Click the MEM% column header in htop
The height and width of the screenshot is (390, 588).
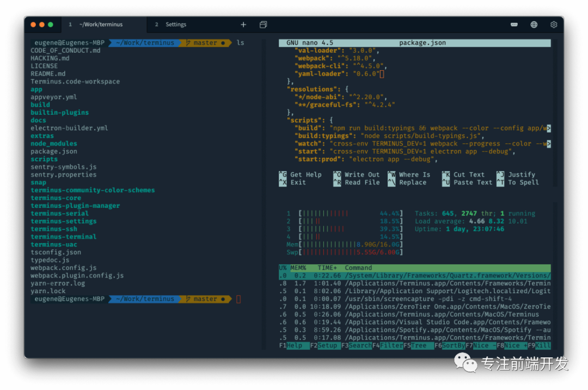point(298,268)
